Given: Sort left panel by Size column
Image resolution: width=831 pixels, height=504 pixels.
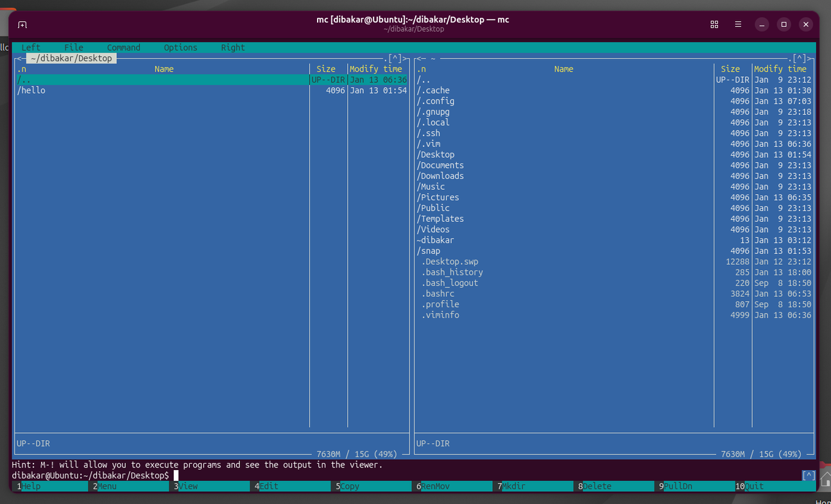Looking at the screenshot, I should pyautogui.click(x=326, y=69).
